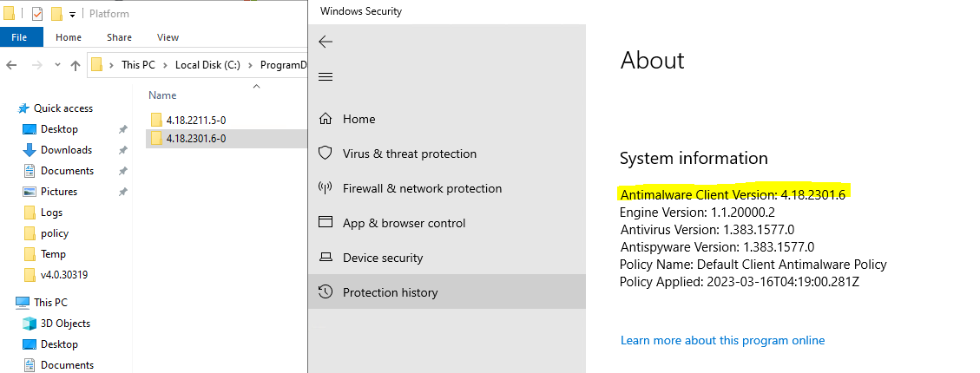Click Pictures icon in navigation pane
This screenshot has height=373, width=980.
coord(30,192)
